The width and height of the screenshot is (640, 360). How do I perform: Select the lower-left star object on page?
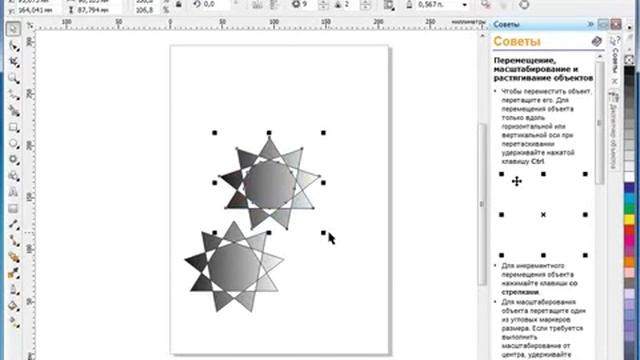(x=234, y=267)
